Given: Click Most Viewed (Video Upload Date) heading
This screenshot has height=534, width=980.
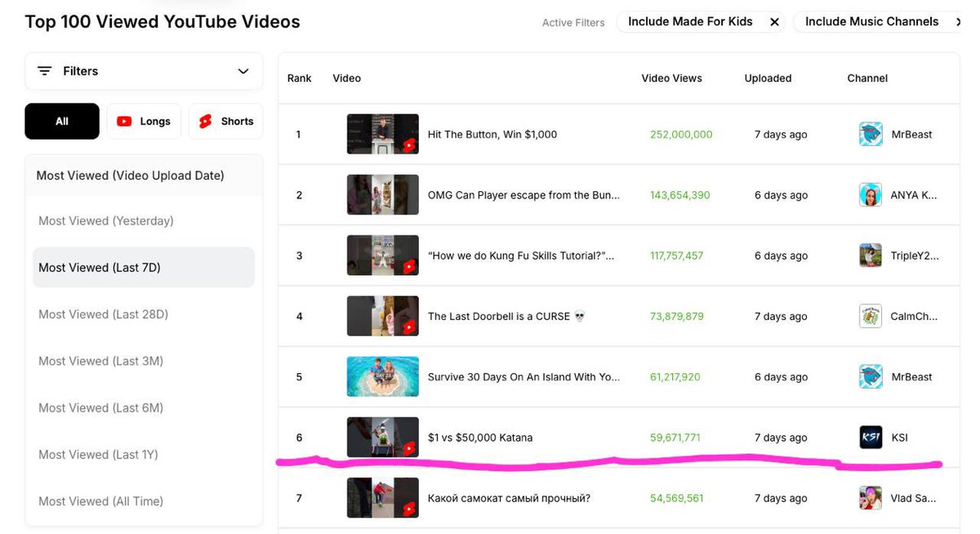Looking at the screenshot, I should [131, 176].
